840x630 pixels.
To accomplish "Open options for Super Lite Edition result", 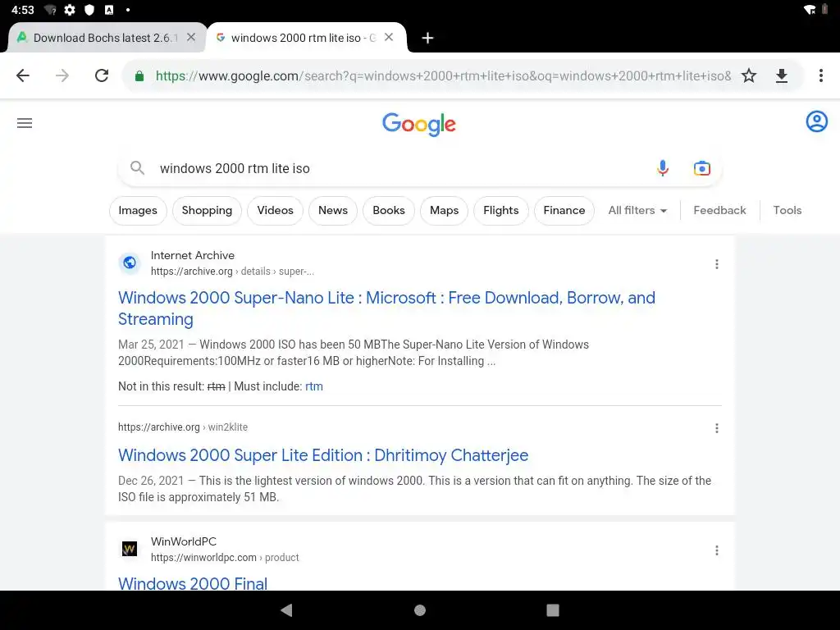I will click(x=717, y=428).
